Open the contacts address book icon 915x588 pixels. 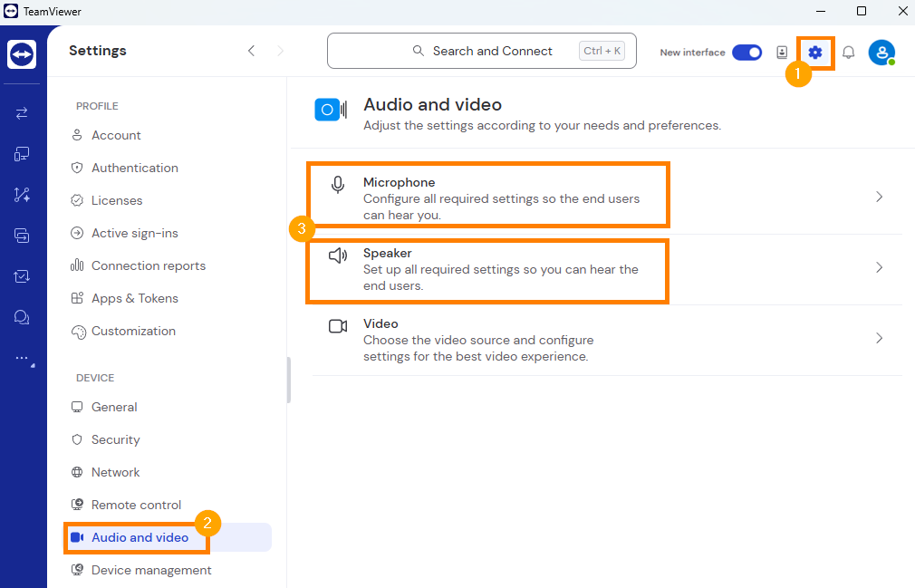[x=782, y=53]
